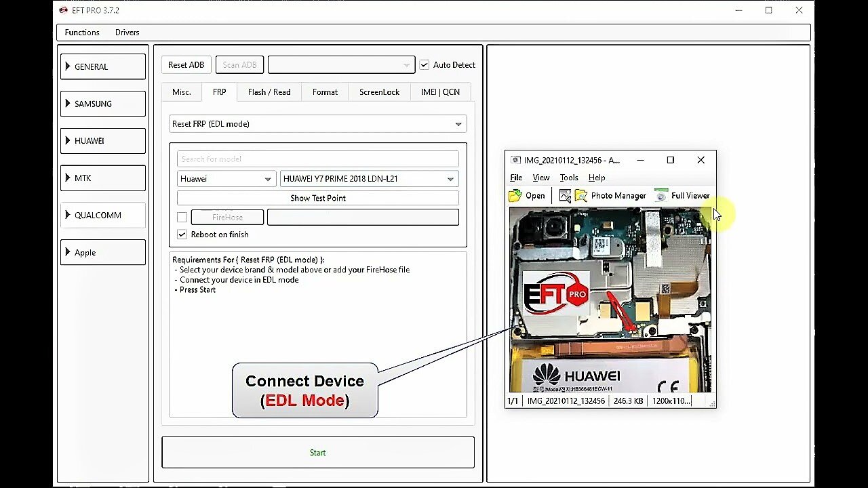Screen dimensions: 868x488
Task: Click the Scan ADB button
Action: click(x=239, y=64)
